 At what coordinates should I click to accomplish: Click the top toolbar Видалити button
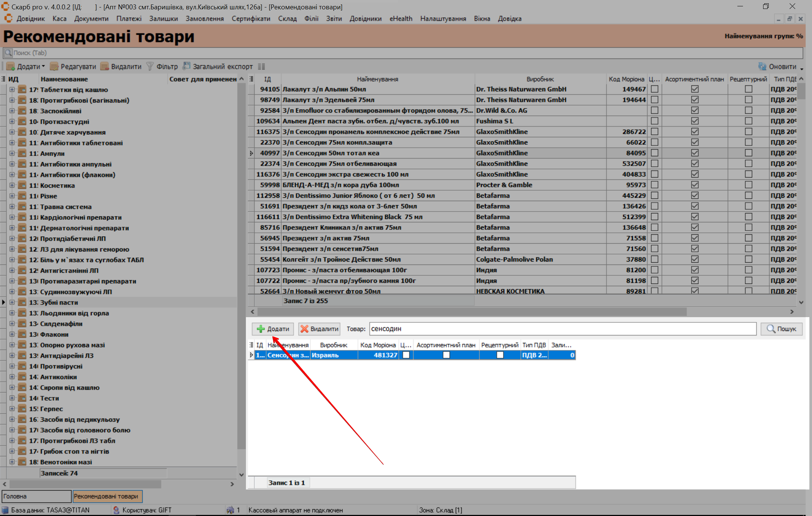pyautogui.click(x=121, y=66)
